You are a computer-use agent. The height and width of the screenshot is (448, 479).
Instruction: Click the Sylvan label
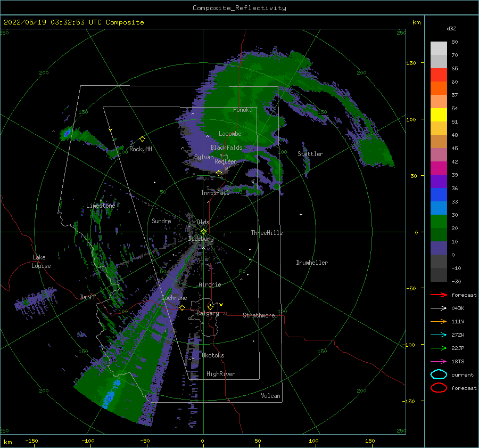[x=204, y=157]
